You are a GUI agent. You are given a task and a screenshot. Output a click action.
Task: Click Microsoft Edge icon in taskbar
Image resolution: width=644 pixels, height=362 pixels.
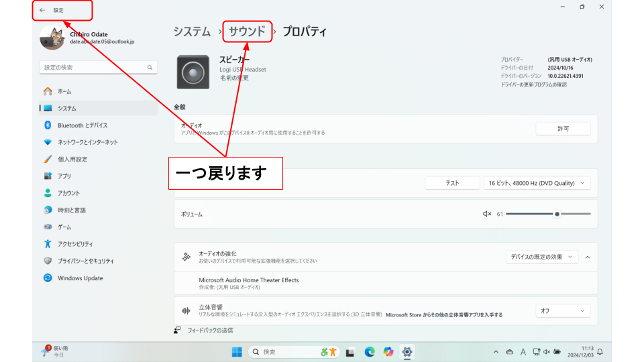(369, 352)
